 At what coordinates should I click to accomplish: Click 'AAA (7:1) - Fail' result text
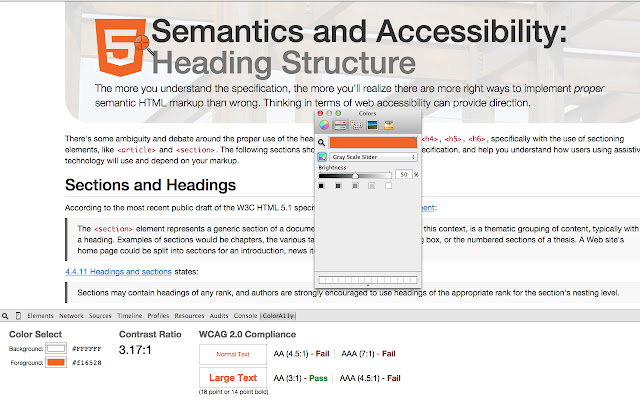[368, 353]
